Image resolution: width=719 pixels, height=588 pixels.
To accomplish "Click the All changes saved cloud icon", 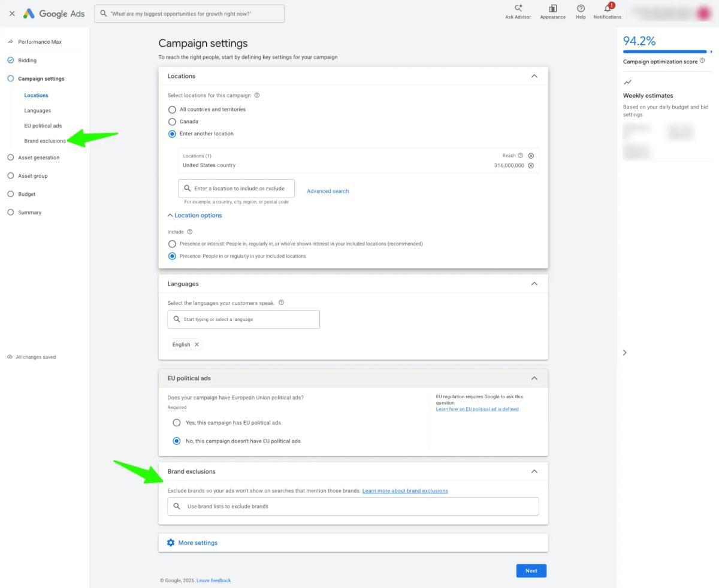I will (10, 357).
